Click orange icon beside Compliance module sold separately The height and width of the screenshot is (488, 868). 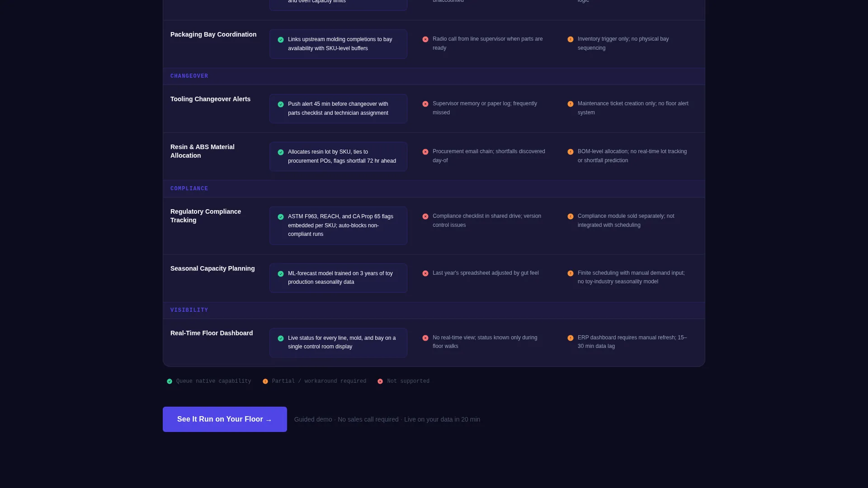pos(571,216)
